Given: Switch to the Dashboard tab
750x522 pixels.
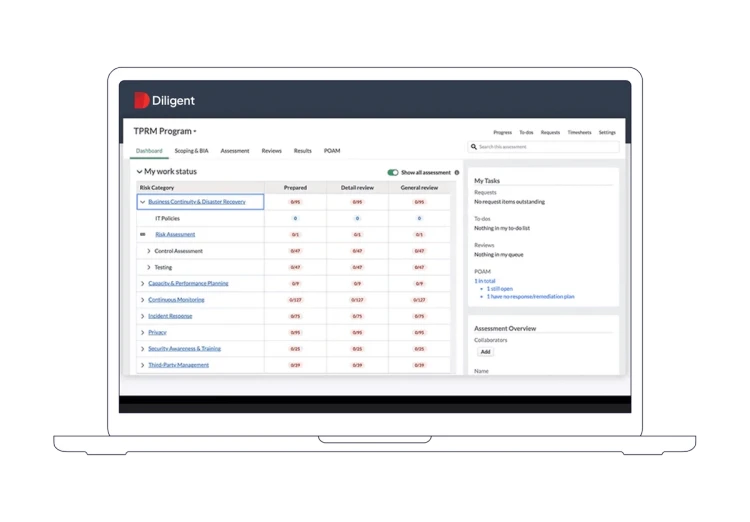Looking at the screenshot, I should pos(149,151).
